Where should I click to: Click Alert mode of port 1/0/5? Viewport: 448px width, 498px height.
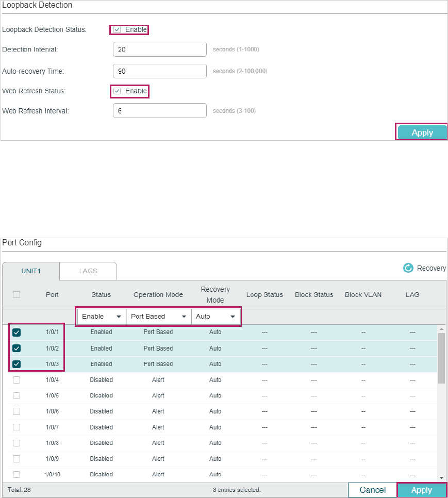(x=158, y=396)
